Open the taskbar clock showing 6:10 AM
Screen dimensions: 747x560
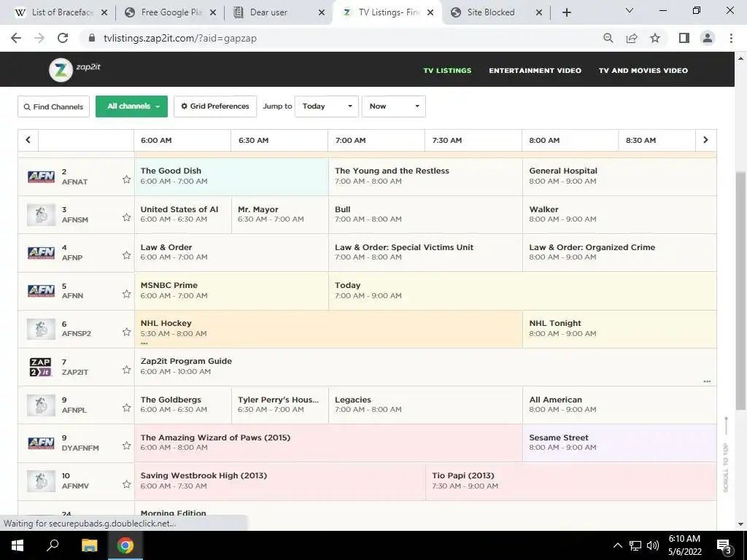click(684, 545)
